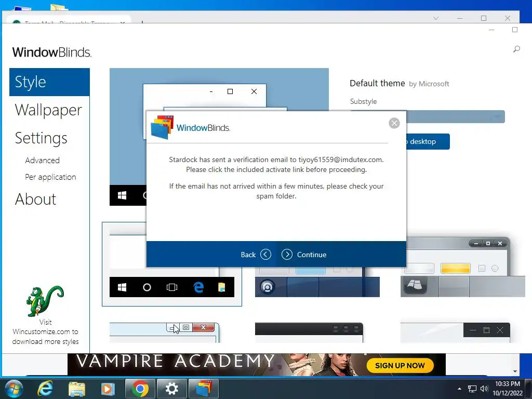The image size is (532, 399).
Task: Click the search magnifier icon
Action: (x=516, y=49)
